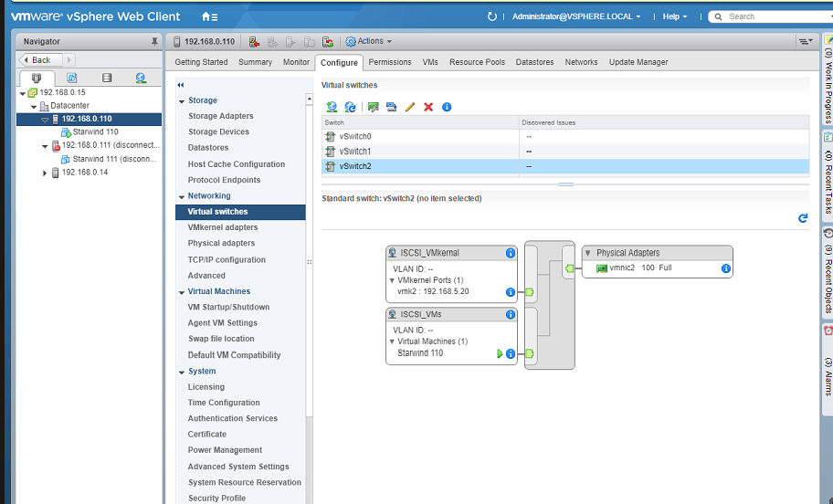Open the Administrator@VSPHERE.LOCAL user menu
This screenshot has height=504, width=833.
click(576, 16)
